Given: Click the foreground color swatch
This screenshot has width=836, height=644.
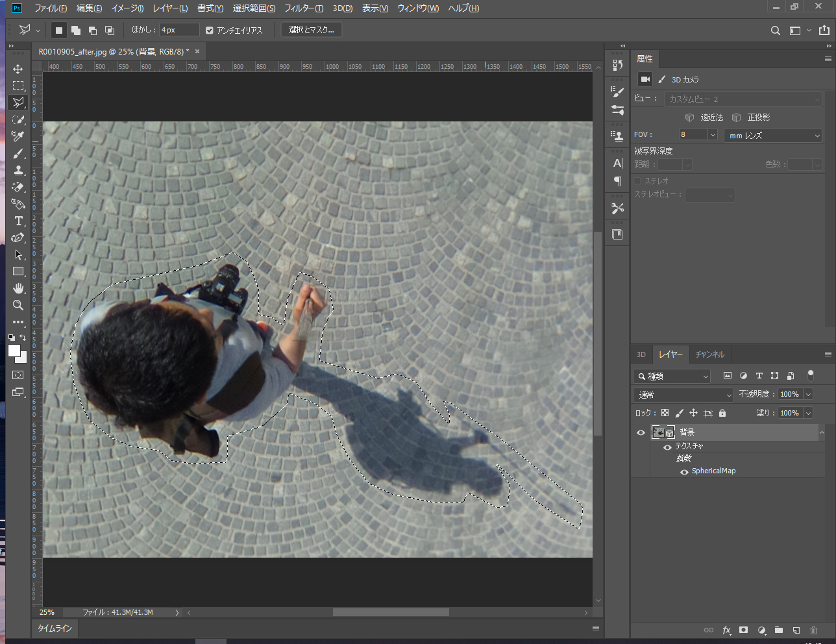Looking at the screenshot, I should tap(14, 351).
